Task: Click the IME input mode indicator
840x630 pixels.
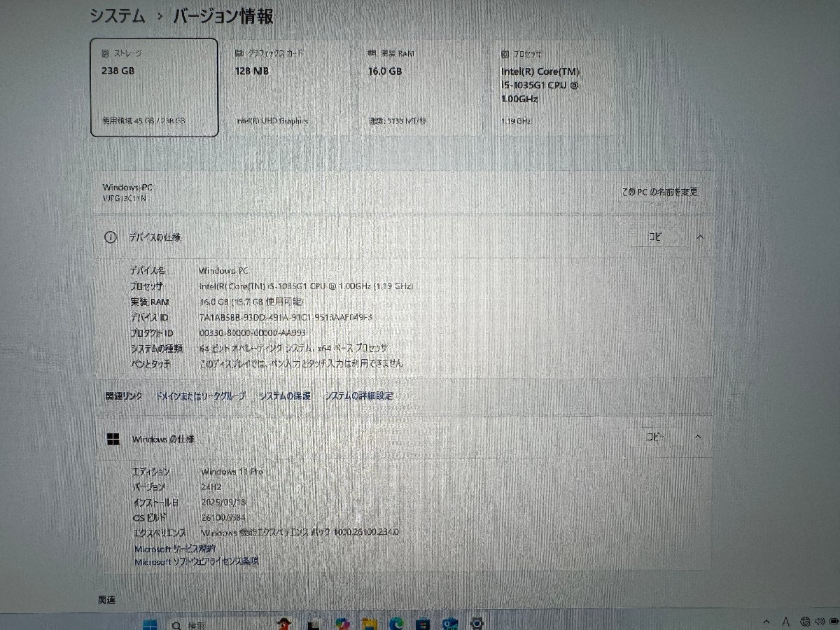Action: [785, 622]
